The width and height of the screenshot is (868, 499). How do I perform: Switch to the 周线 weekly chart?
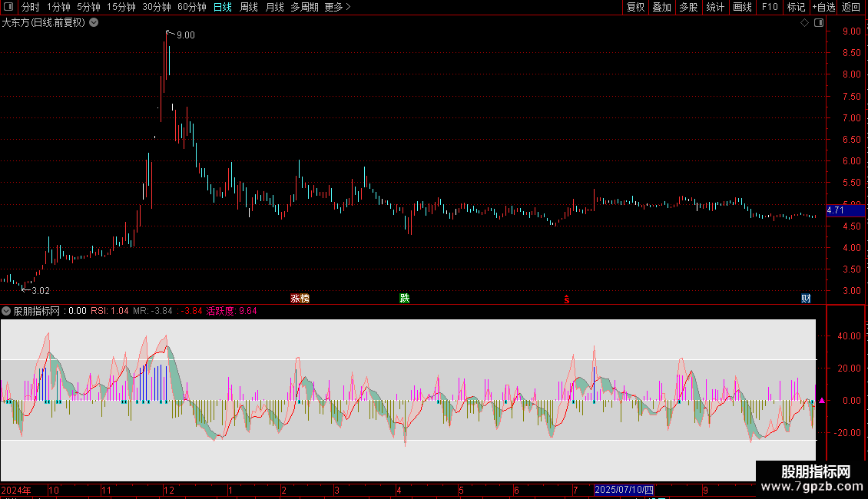(x=249, y=7)
